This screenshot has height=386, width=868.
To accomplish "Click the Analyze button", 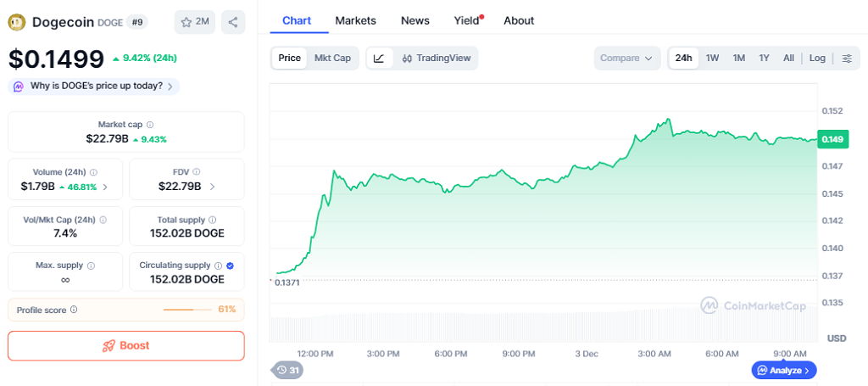I will (784, 370).
